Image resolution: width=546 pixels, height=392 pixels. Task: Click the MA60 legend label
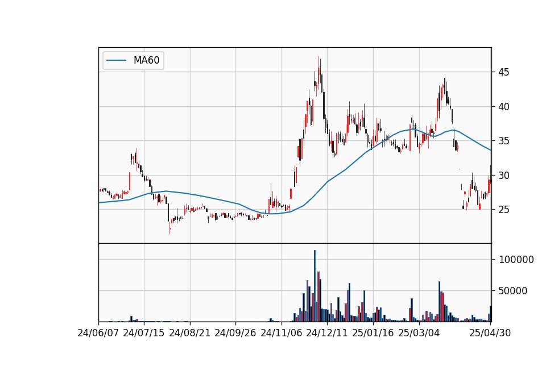coord(146,60)
